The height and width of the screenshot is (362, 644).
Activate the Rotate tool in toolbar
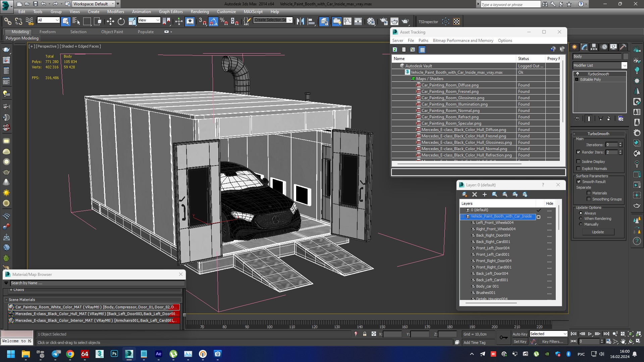point(121,21)
